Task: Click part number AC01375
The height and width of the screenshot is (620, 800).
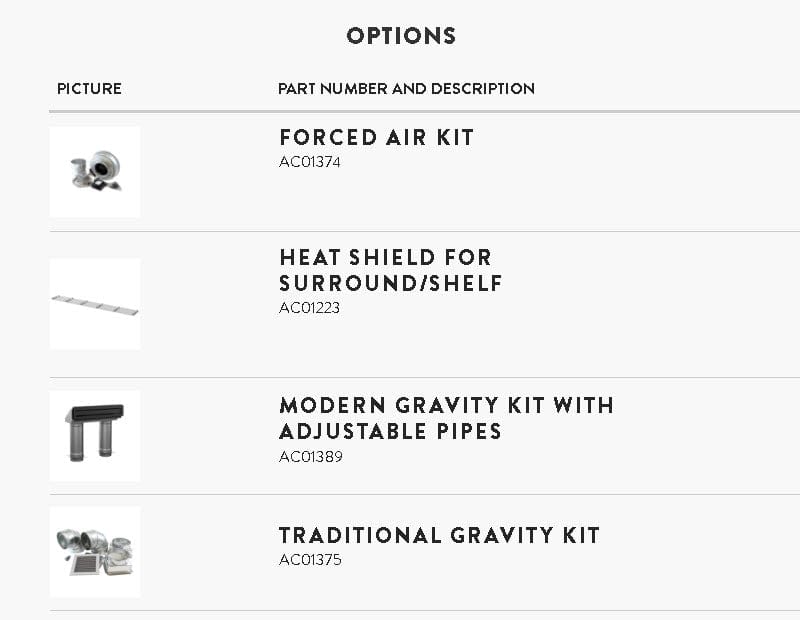Action: [x=310, y=560]
